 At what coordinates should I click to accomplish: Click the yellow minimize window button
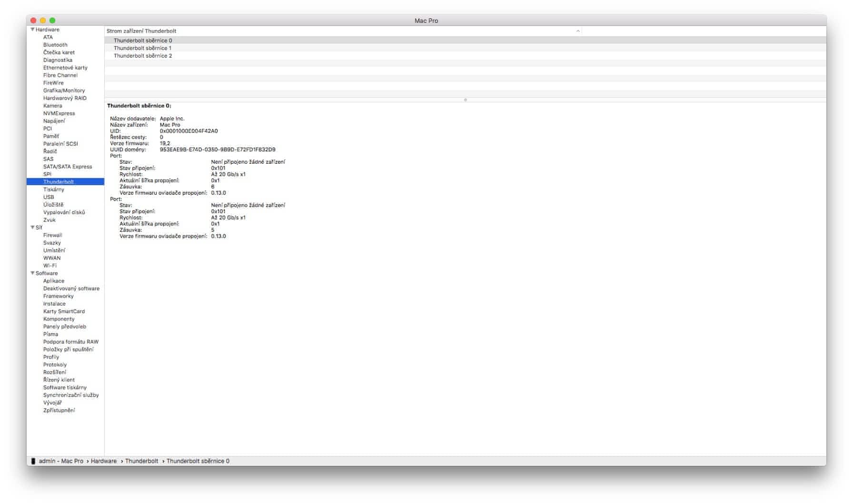click(x=43, y=20)
